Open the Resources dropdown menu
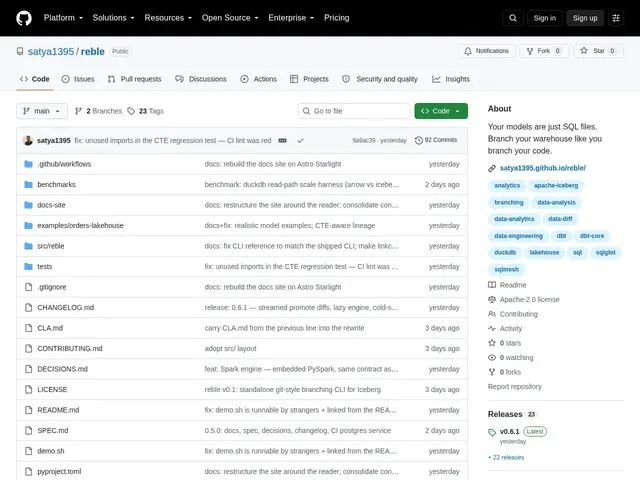Viewport: 640px width, 480px height. pos(168,18)
